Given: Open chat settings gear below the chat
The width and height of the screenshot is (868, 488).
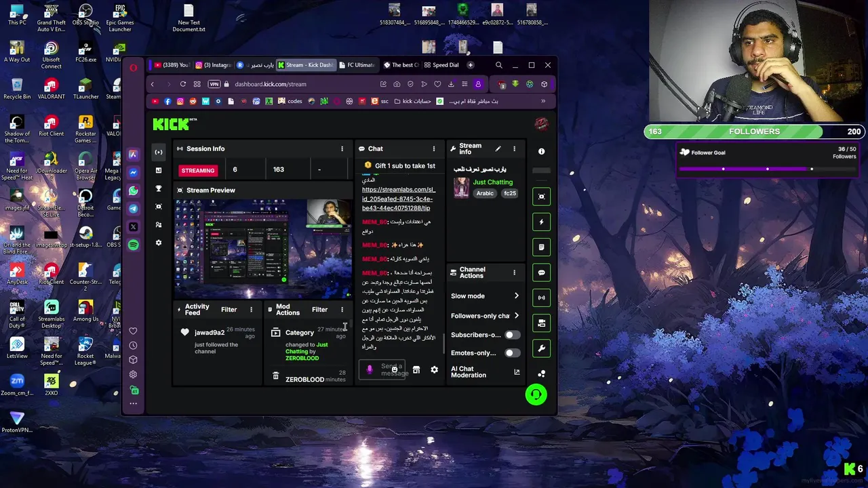Looking at the screenshot, I should 434,370.
